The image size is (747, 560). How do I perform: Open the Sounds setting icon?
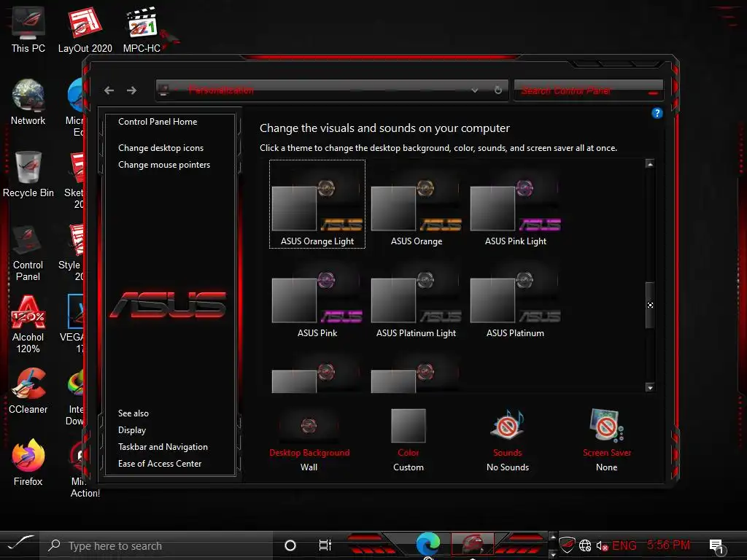pyautogui.click(x=508, y=425)
